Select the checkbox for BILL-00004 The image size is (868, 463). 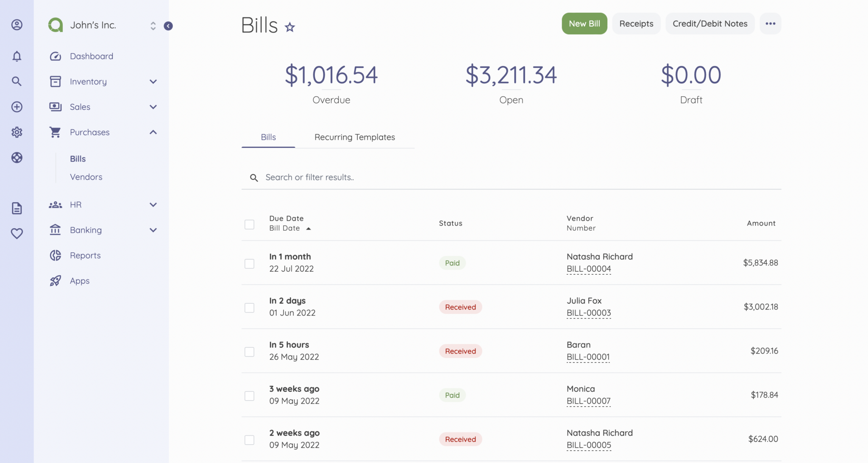pos(249,263)
